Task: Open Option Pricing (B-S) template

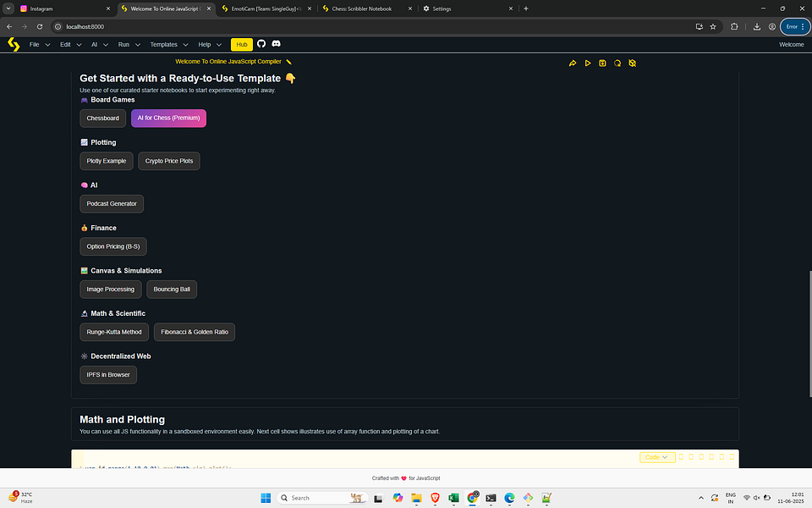Action: click(112, 246)
